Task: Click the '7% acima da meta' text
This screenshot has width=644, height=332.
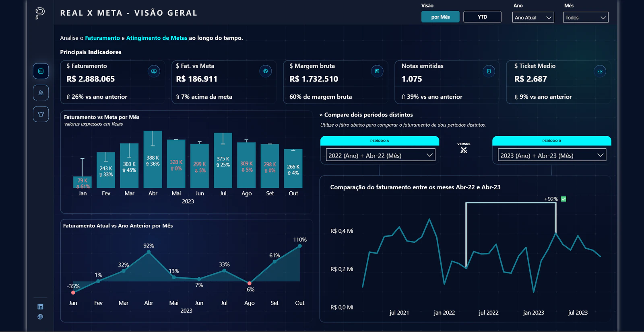Action: [204, 97]
